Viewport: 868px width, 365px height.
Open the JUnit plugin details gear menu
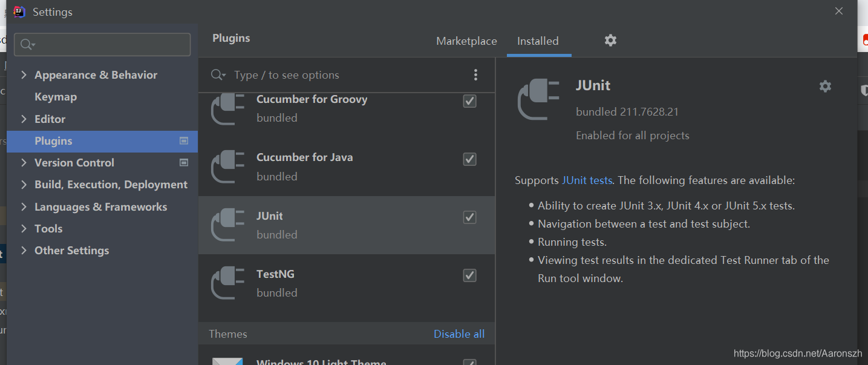click(x=825, y=87)
